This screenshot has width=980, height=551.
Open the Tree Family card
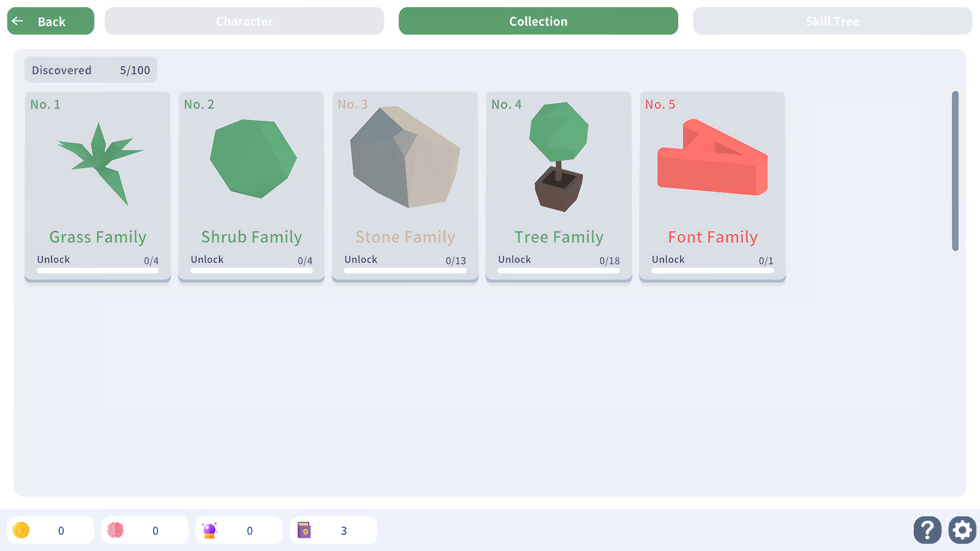point(558,186)
